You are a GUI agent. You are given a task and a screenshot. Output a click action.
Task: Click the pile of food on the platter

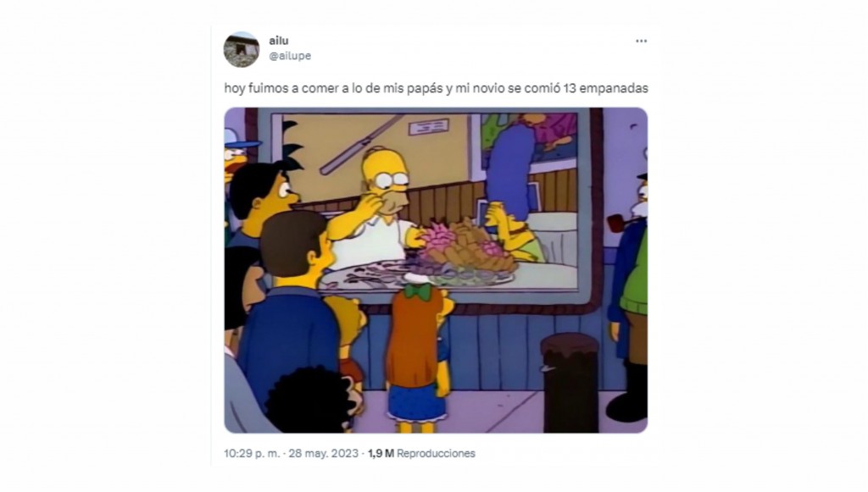(x=465, y=247)
